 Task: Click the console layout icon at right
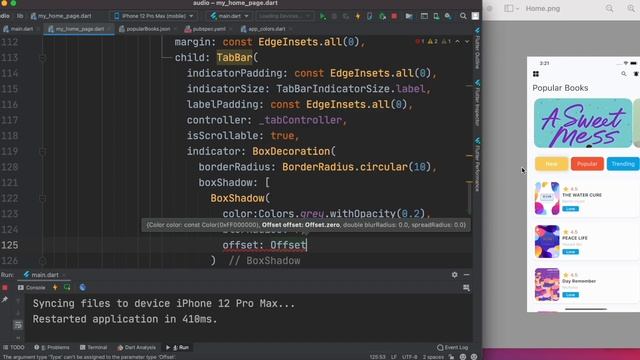click(x=466, y=288)
